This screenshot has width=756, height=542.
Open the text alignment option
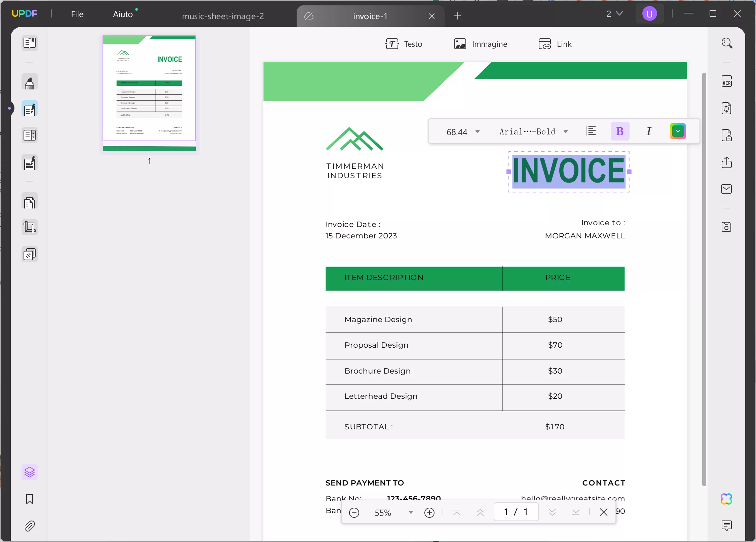(591, 131)
